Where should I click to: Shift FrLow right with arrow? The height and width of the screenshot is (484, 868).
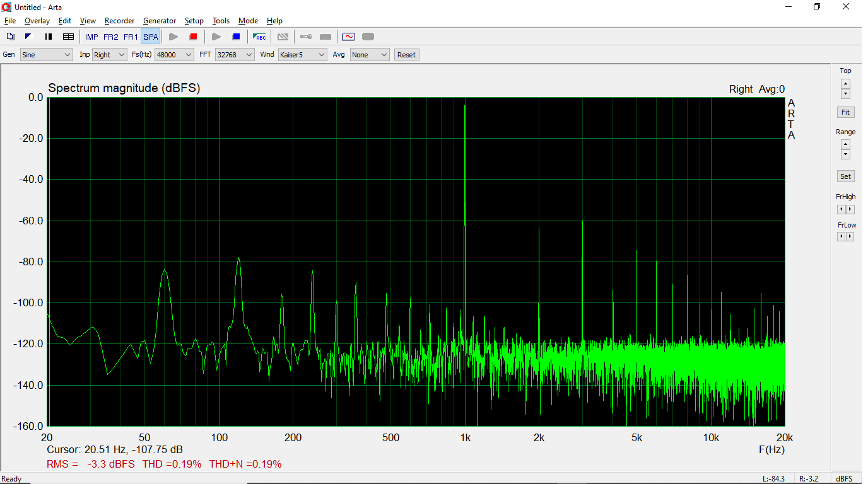tap(850, 236)
